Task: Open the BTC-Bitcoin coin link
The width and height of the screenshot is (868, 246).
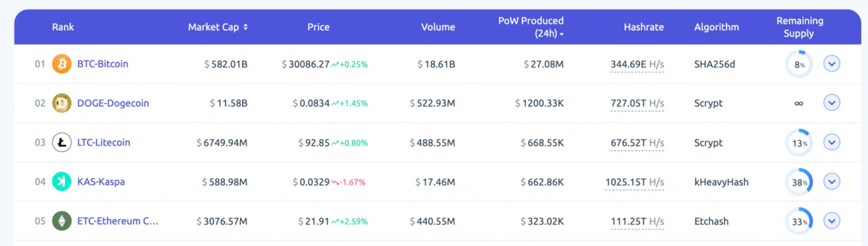Action: [103, 64]
